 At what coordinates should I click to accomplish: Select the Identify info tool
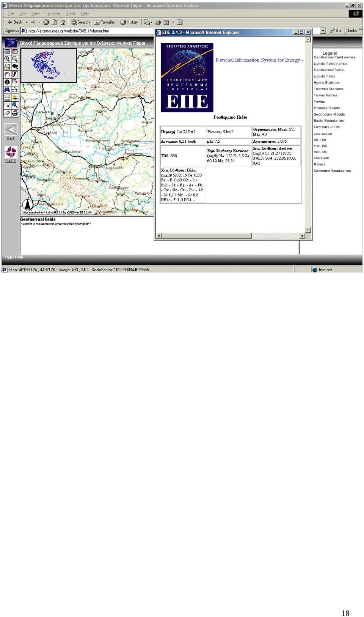coord(7,82)
